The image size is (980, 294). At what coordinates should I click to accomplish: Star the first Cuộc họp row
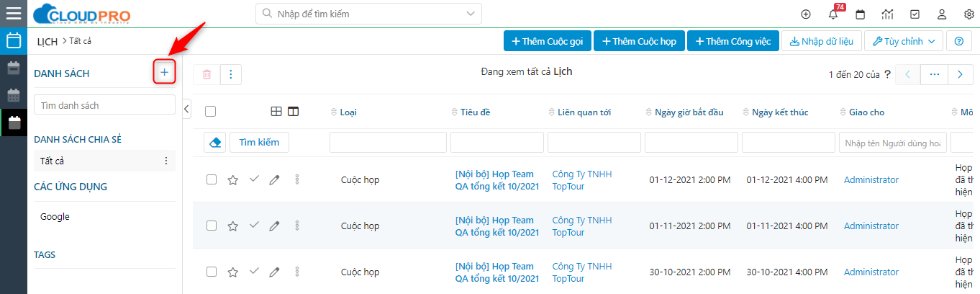pyautogui.click(x=232, y=180)
